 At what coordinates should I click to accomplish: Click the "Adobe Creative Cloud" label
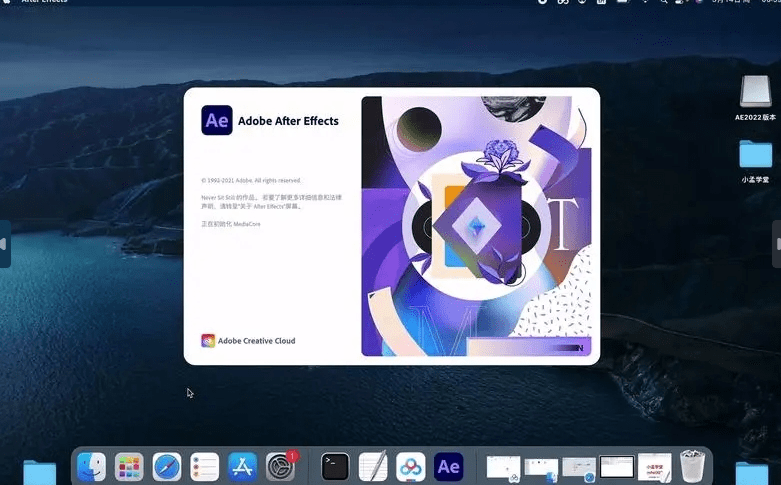(x=257, y=341)
